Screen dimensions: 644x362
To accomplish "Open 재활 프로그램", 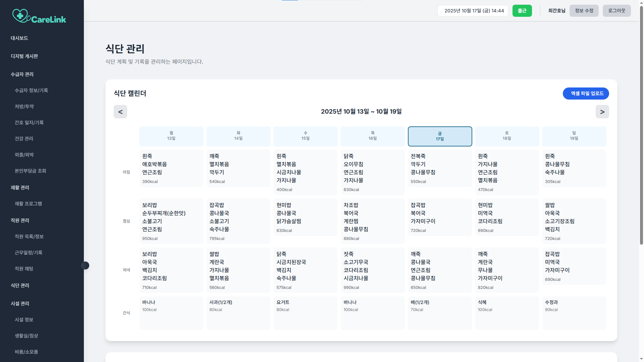I will coord(29,204).
